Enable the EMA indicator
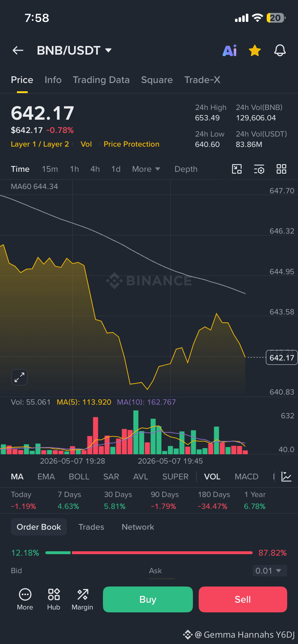 tap(46, 477)
